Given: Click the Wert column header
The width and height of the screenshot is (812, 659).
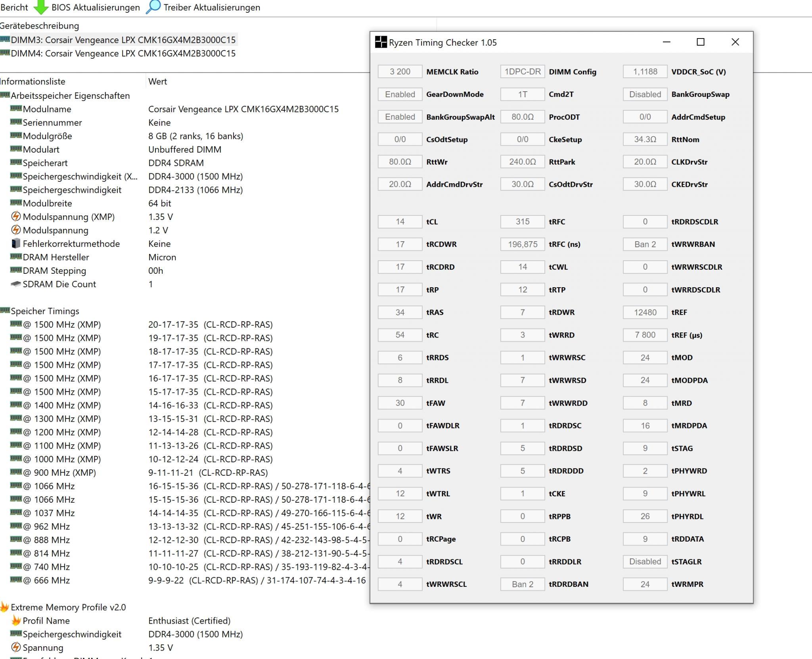Looking at the screenshot, I should click(x=157, y=81).
